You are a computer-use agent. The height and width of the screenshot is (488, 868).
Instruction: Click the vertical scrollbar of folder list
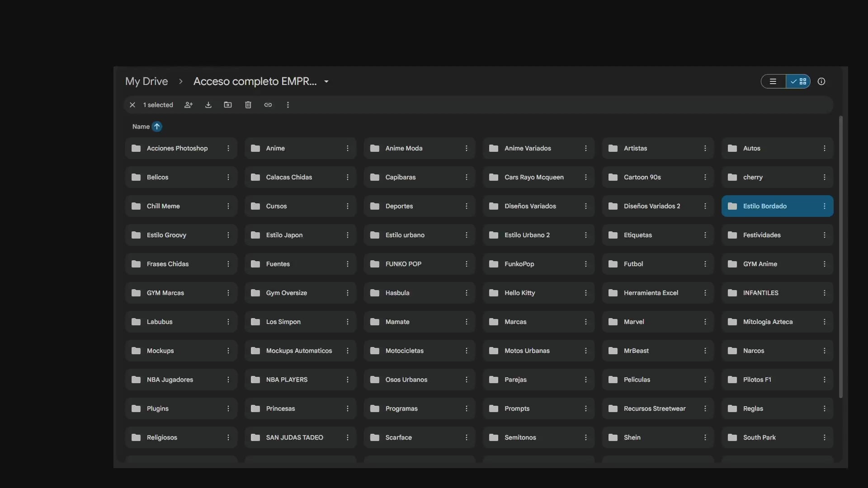841,257
